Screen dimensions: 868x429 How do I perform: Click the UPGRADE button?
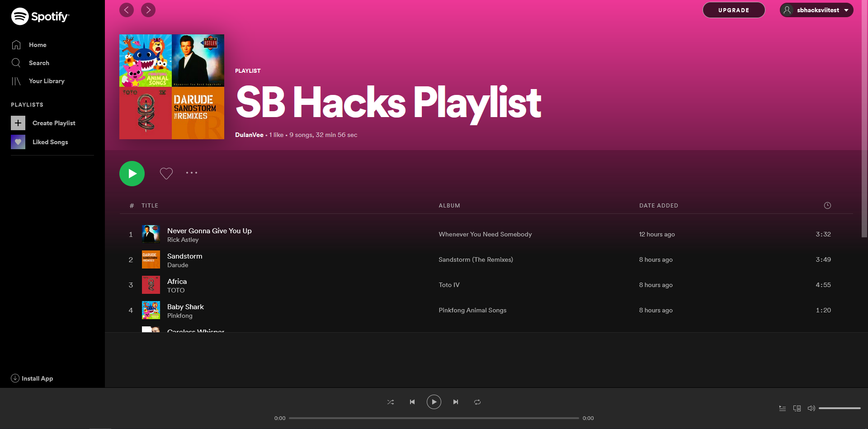734,10
